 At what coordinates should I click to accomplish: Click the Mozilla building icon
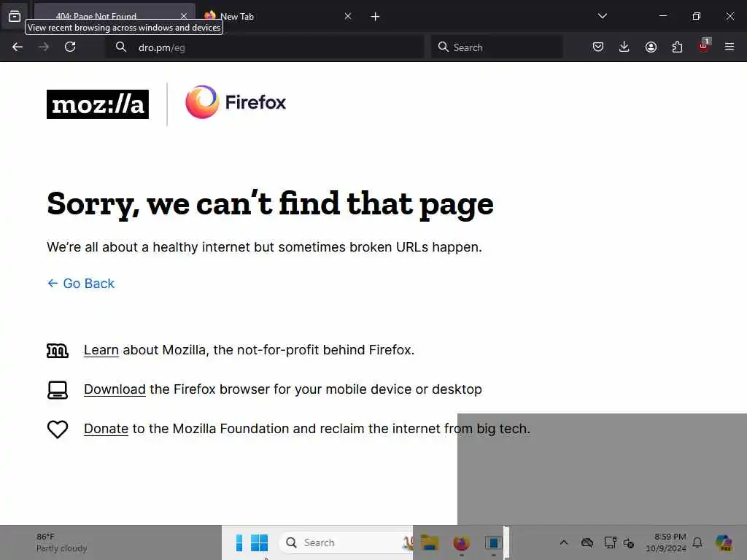[x=58, y=351]
